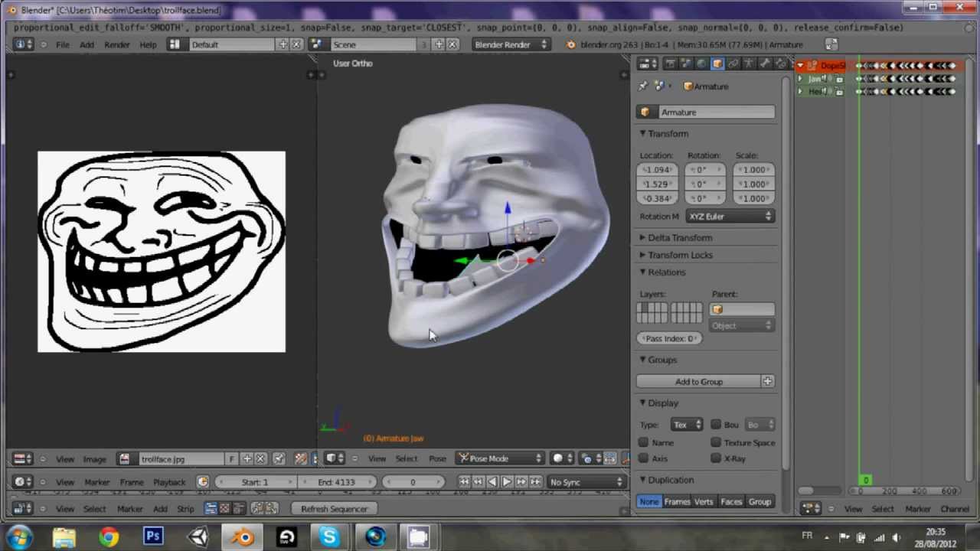Jump to timeline end frame button

point(536,481)
